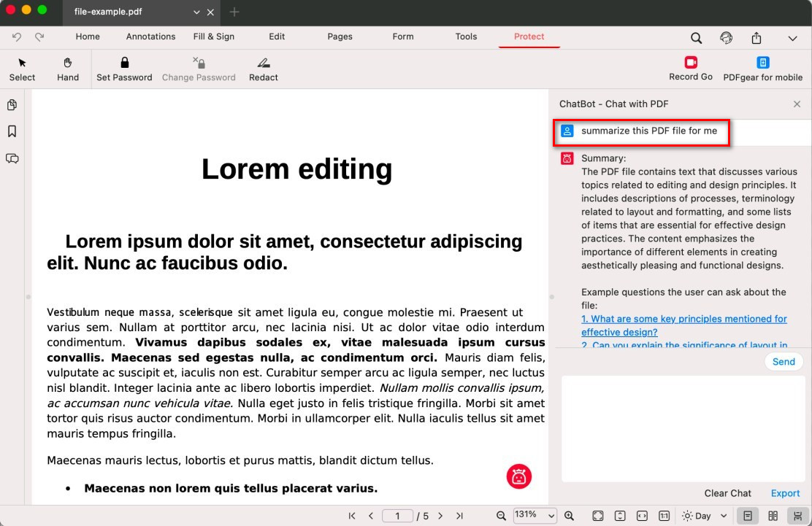The width and height of the screenshot is (812, 526).
Task: Open the Fill & Sign tab
Action: 214,36
